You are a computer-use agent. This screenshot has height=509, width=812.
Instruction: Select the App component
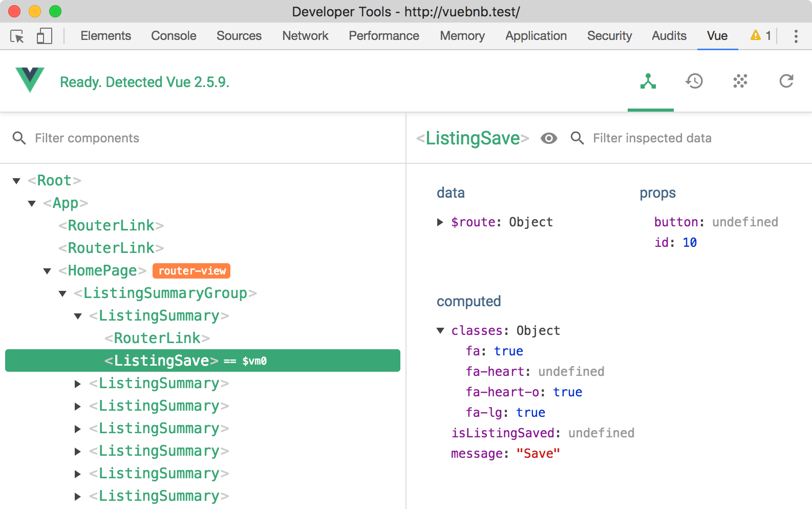(66, 203)
